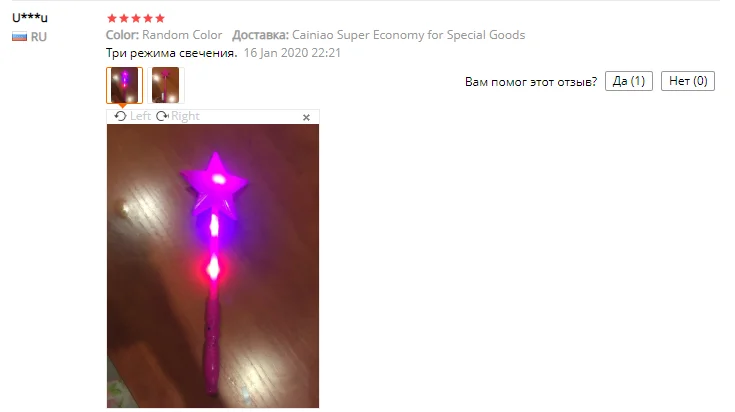Screen dimensions: 735x412
Task: Close the enlarged photo viewer
Action: pos(306,117)
